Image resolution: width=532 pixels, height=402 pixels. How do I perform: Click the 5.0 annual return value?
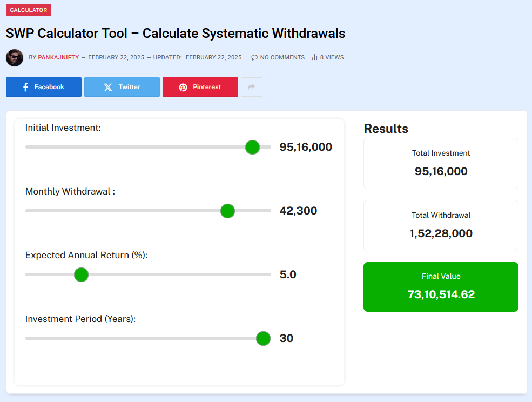288,274
